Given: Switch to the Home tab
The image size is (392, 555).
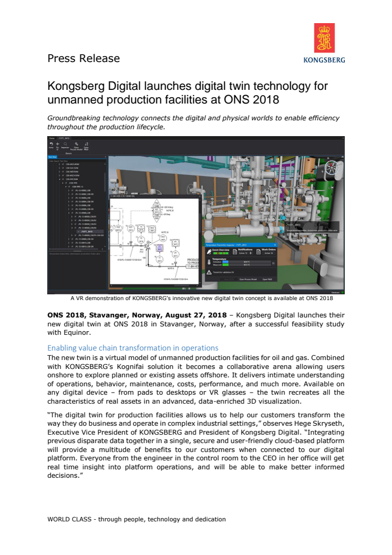Looking at the screenshot, I should click(52, 138).
